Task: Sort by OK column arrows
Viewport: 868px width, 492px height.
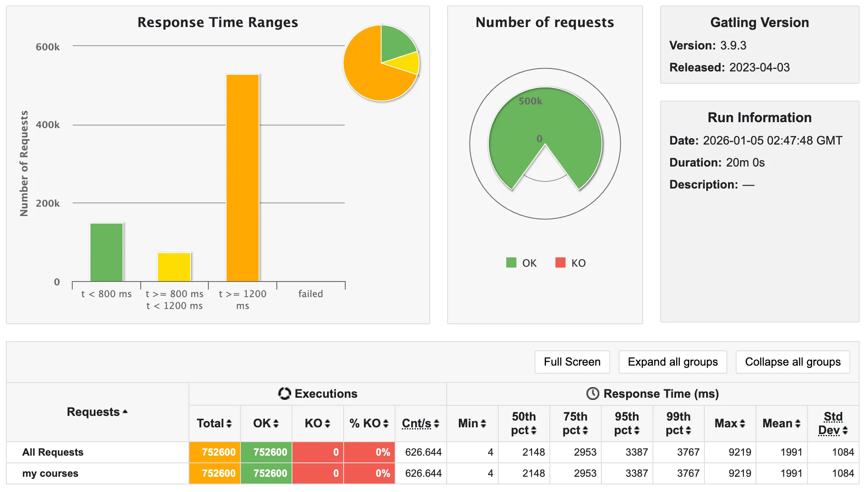Action: pyautogui.click(x=276, y=424)
